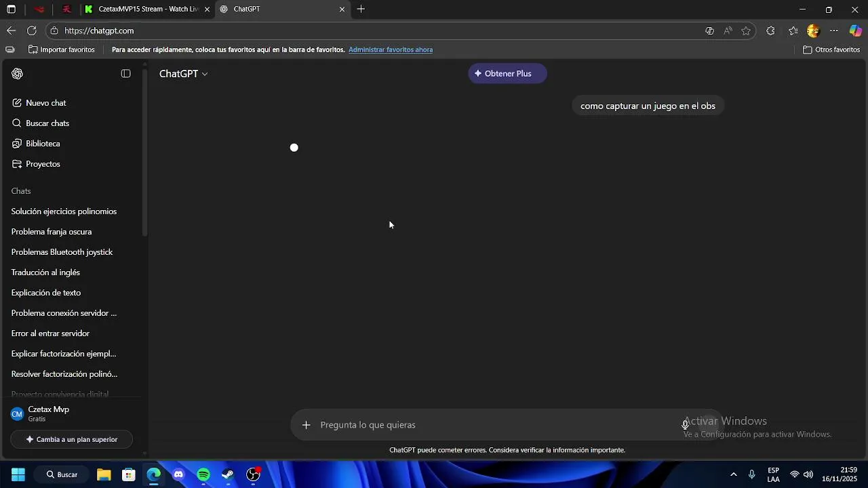
Task: Click the plus attach icon in the prompt box
Action: 307,425
